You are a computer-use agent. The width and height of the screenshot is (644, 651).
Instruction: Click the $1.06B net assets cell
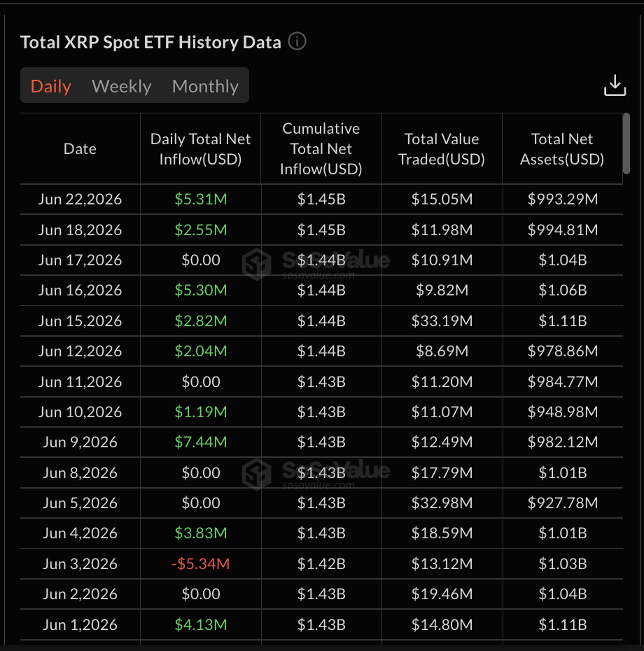point(563,290)
